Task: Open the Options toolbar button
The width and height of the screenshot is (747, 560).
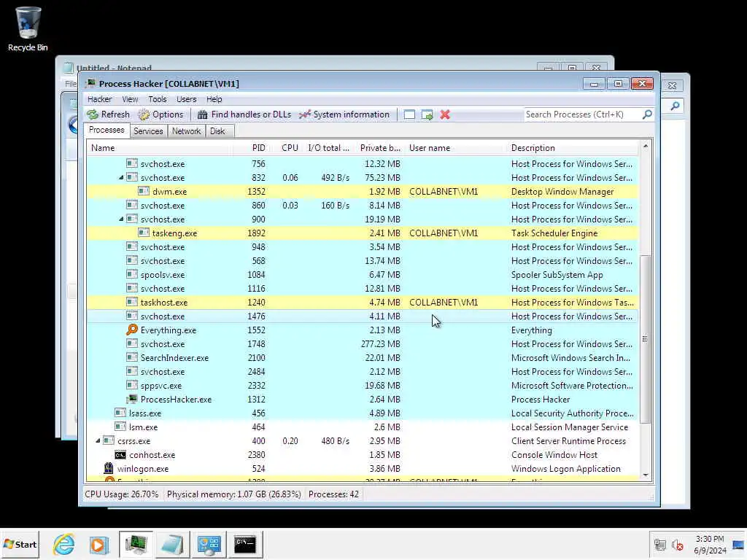Action: coord(160,114)
